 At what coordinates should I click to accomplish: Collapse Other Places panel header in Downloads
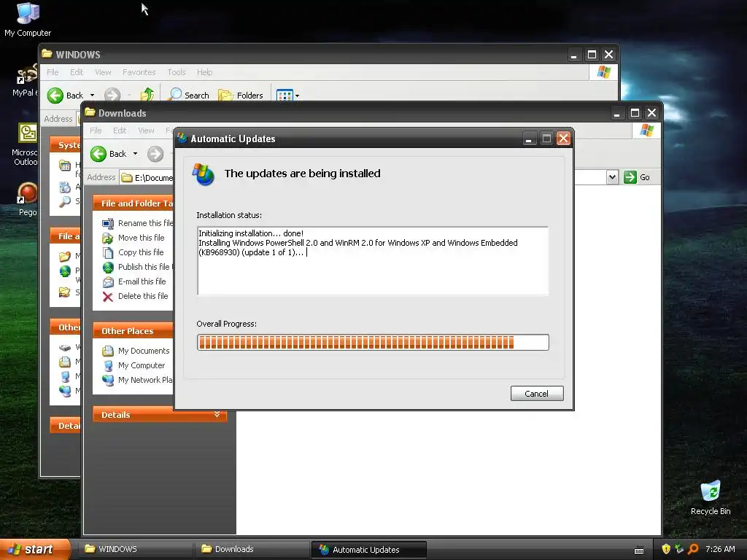click(x=133, y=330)
